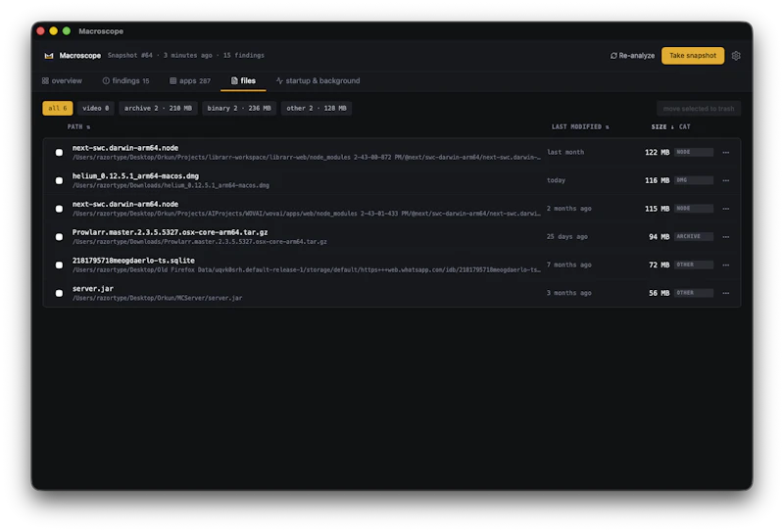Tick the server.jar checkbox
This screenshot has width=784, height=532.
tap(59, 293)
